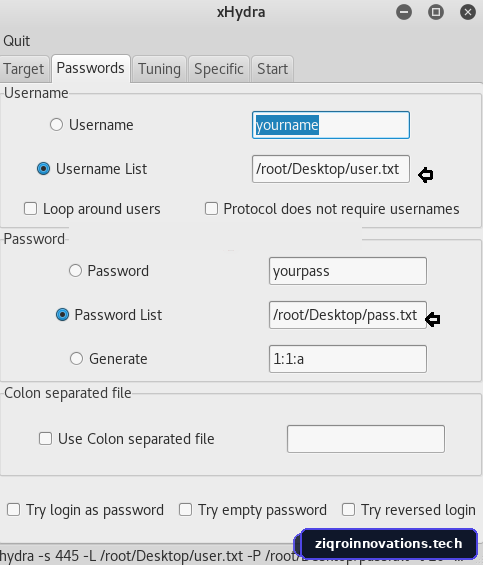
Task: Switch to the Tuning tab
Action: tap(159, 69)
